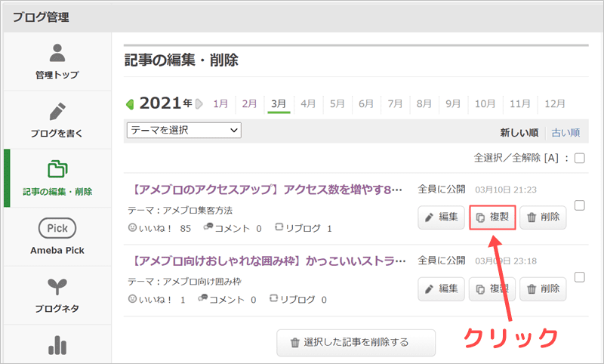This screenshot has height=364, width=604.
Task: Open the bar chart analytics icon
Action: pyautogui.click(x=57, y=345)
